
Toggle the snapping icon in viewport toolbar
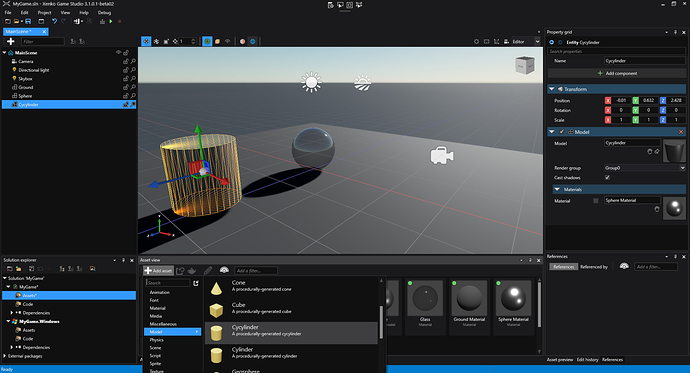pos(175,41)
